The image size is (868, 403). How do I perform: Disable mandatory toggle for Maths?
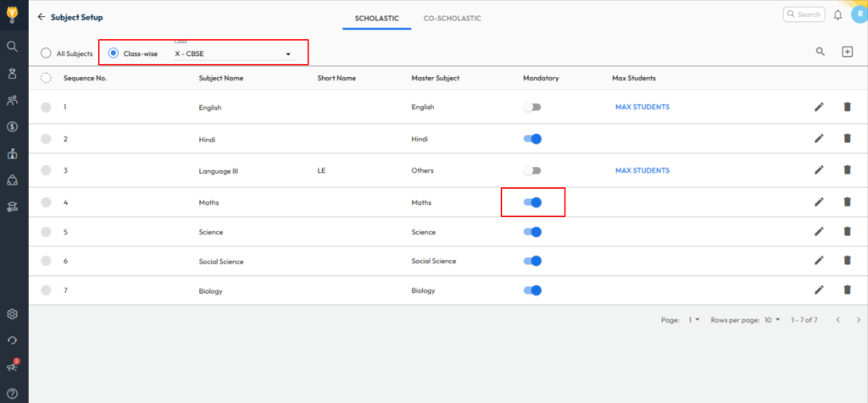coord(532,202)
